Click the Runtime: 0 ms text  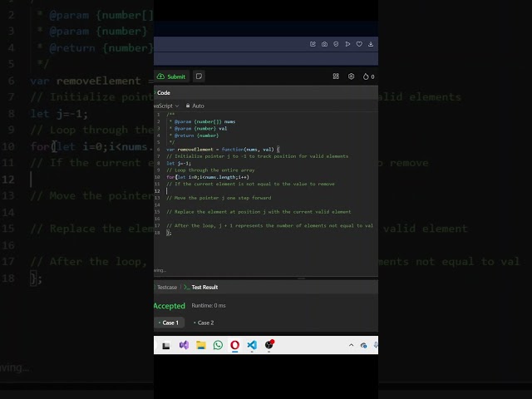tap(209, 306)
